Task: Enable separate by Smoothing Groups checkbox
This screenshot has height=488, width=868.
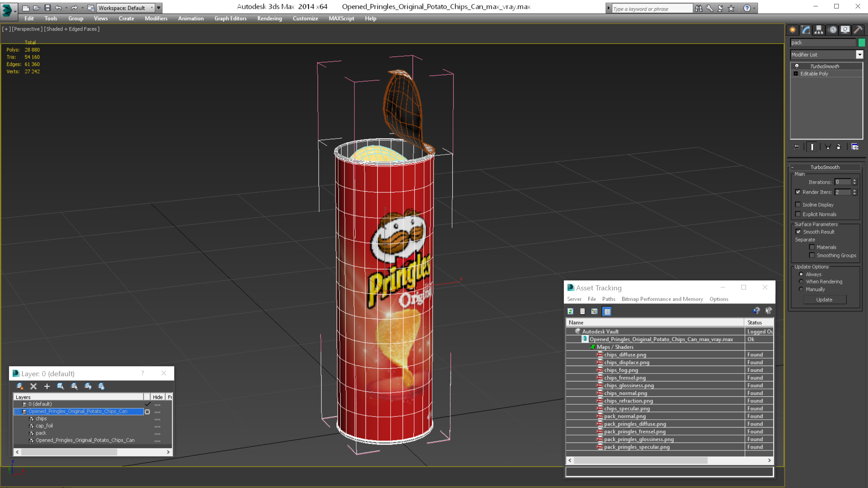Action: coord(812,255)
